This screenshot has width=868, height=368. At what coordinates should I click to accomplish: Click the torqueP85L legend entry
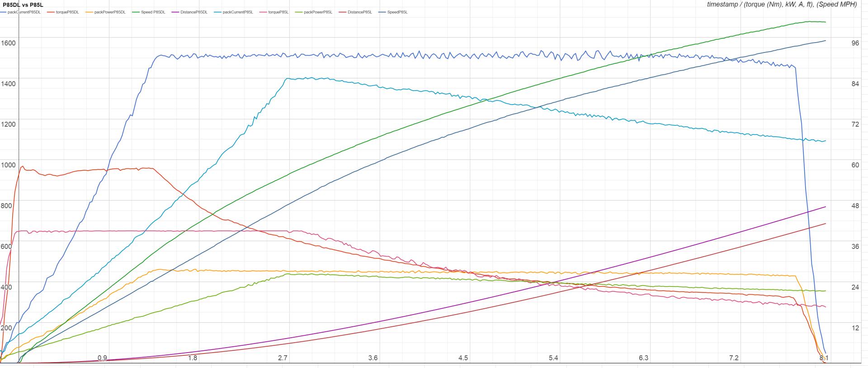point(274,12)
